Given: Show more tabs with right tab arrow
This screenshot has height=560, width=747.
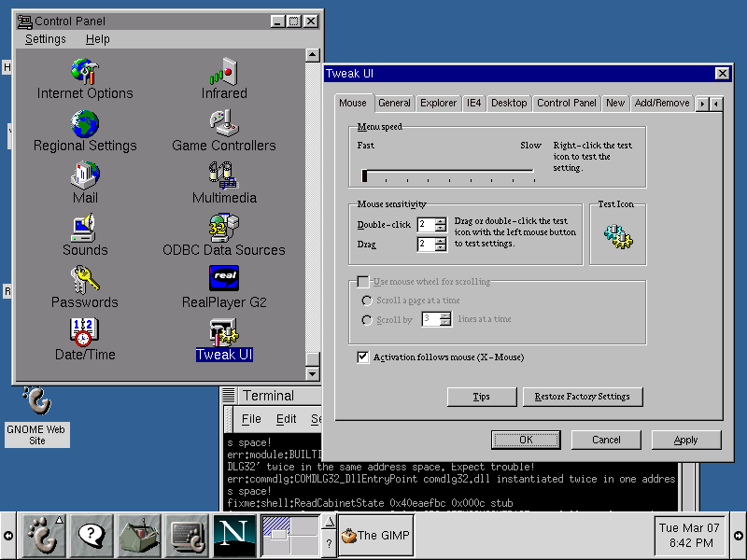Looking at the screenshot, I should (x=702, y=104).
